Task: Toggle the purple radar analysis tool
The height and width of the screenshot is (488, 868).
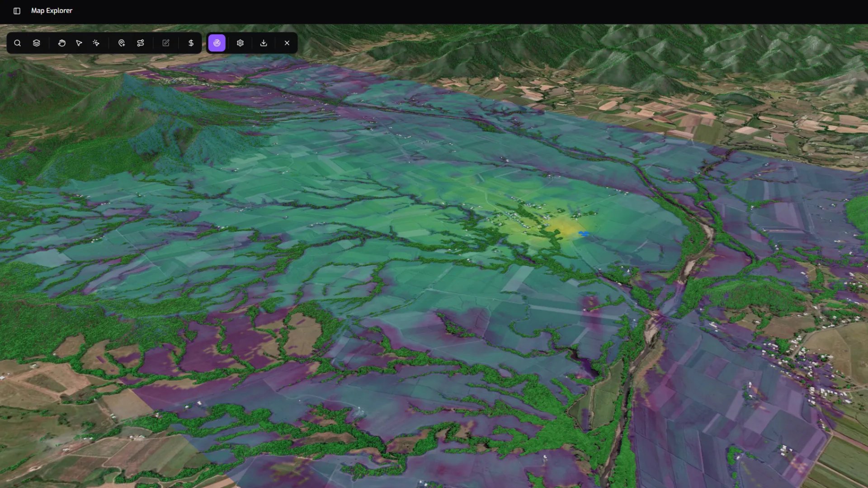Action: 217,43
